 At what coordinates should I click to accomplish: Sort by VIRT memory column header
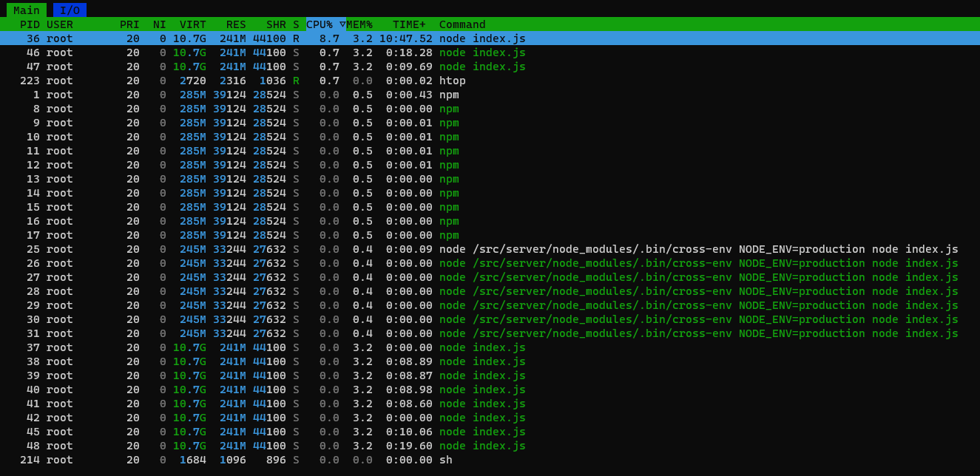[192, 24]
